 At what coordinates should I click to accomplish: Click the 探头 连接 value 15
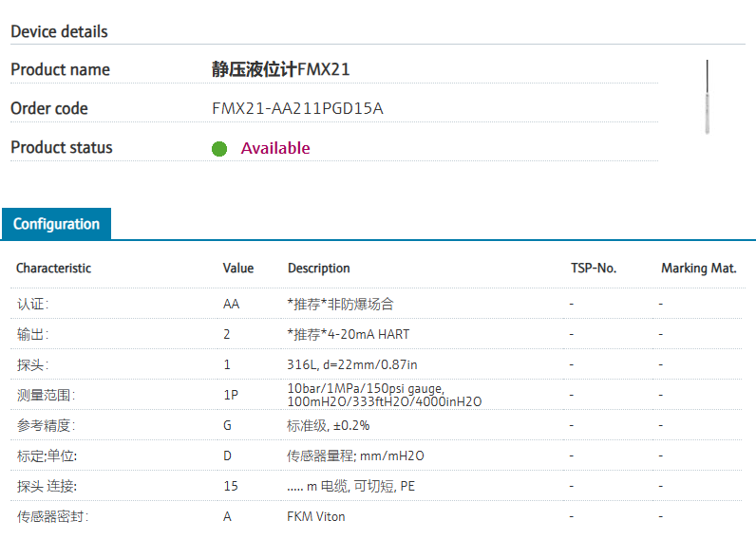point(230,486)
